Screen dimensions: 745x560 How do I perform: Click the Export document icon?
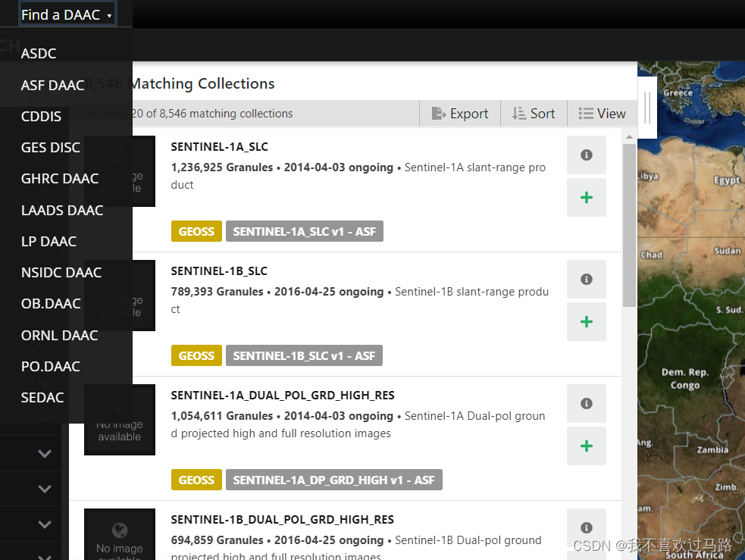click(438, 114)
